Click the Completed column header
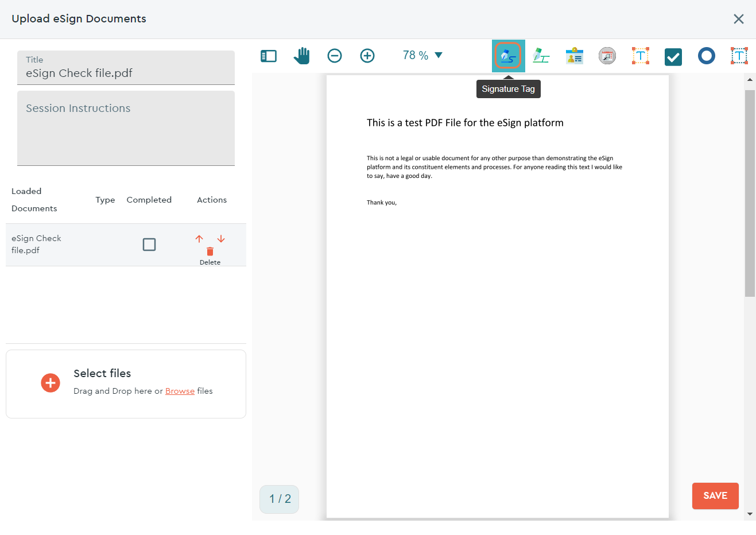 point(149,200)
